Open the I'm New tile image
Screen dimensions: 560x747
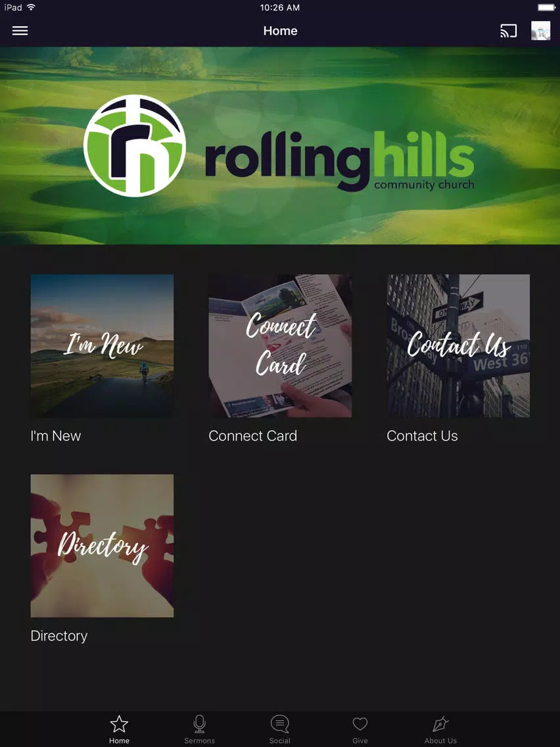102,346
